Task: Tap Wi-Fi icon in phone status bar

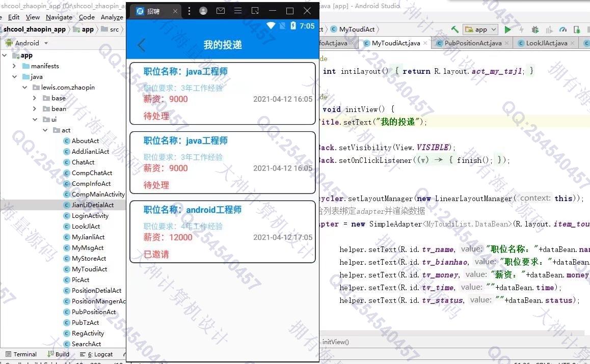Action: click(271, 25)
